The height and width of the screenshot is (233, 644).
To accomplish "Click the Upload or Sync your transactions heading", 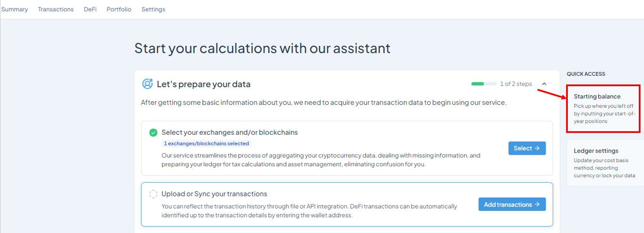I will click(x=214, y=194).
